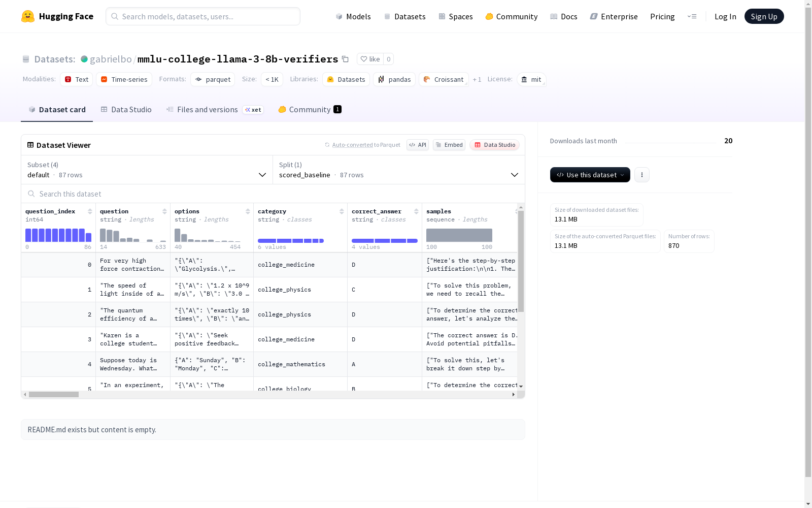Open the Data Studio tab
This screenshot has height=508, width=812.
pos(126,110)
